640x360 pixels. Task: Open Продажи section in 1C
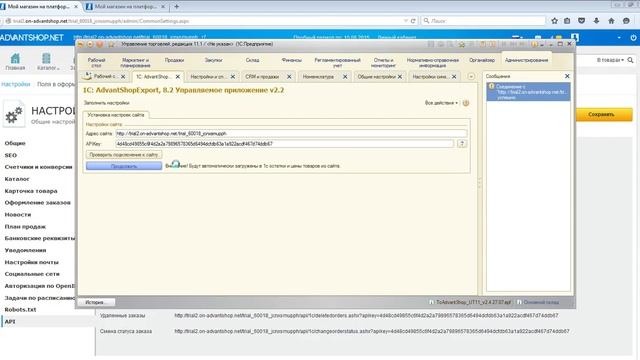(174, 60)
